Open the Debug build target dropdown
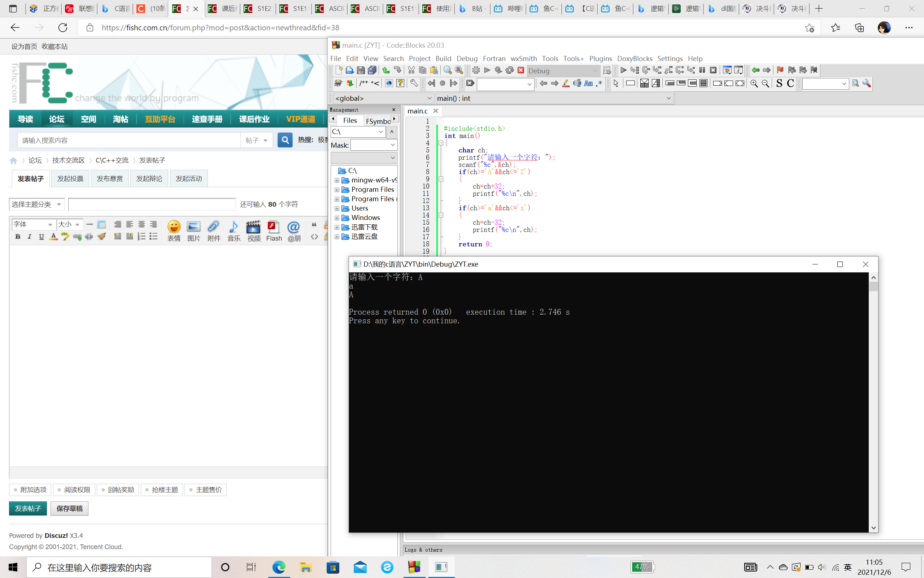The height and width of the screenshot is (578, 924). [563, 70]
